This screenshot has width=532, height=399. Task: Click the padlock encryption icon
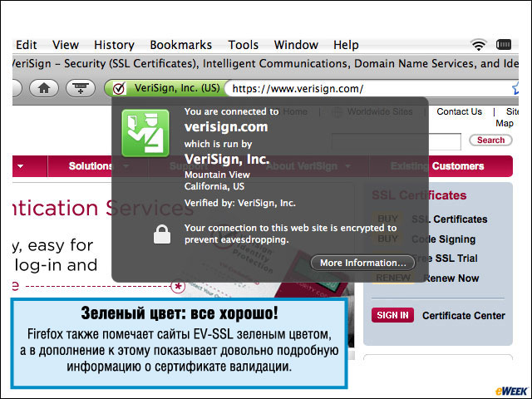tap(162, 234)
